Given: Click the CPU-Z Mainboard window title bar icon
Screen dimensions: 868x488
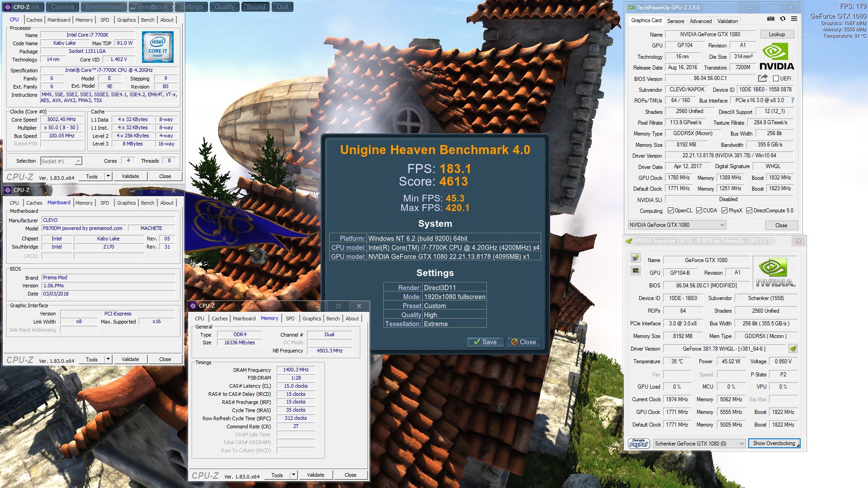Looking at the screenshot, I should click(x=8, y=190).
